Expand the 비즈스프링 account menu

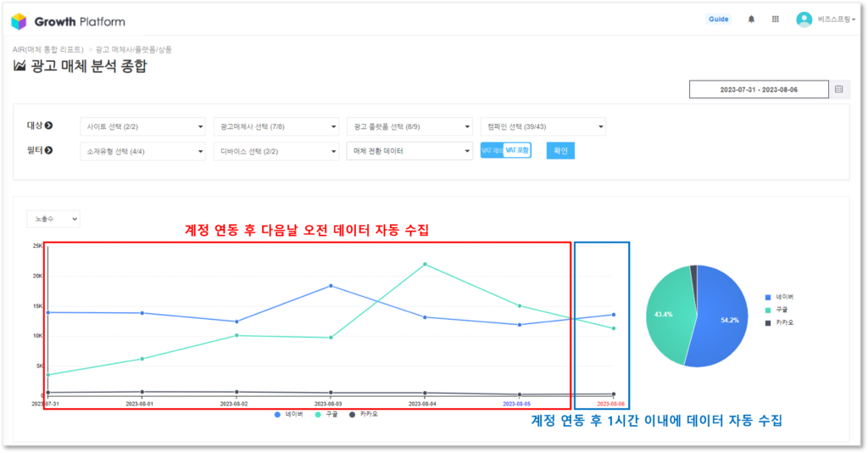point(837,20)
